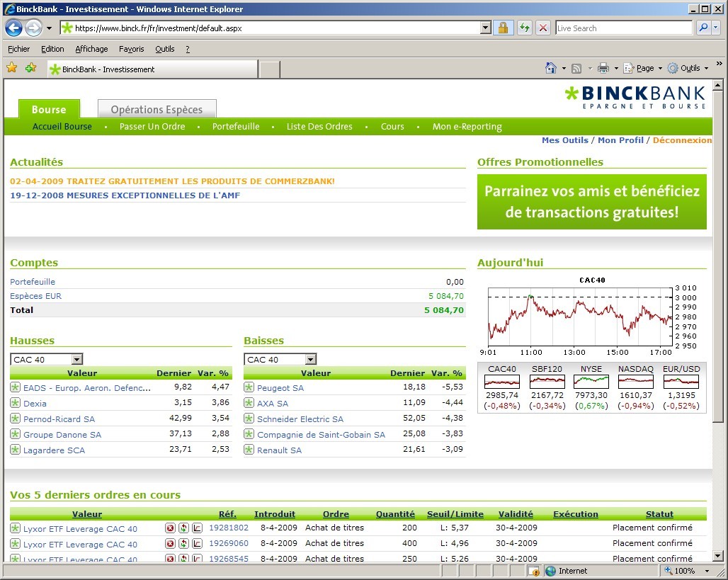Click the RSS feeds icon
The width and height of the screenshot is (728, 580).
pos(576,69)
